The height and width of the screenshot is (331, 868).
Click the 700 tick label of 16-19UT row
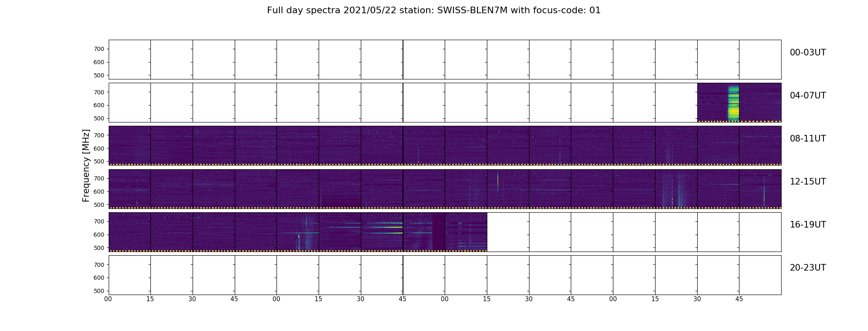99,221
